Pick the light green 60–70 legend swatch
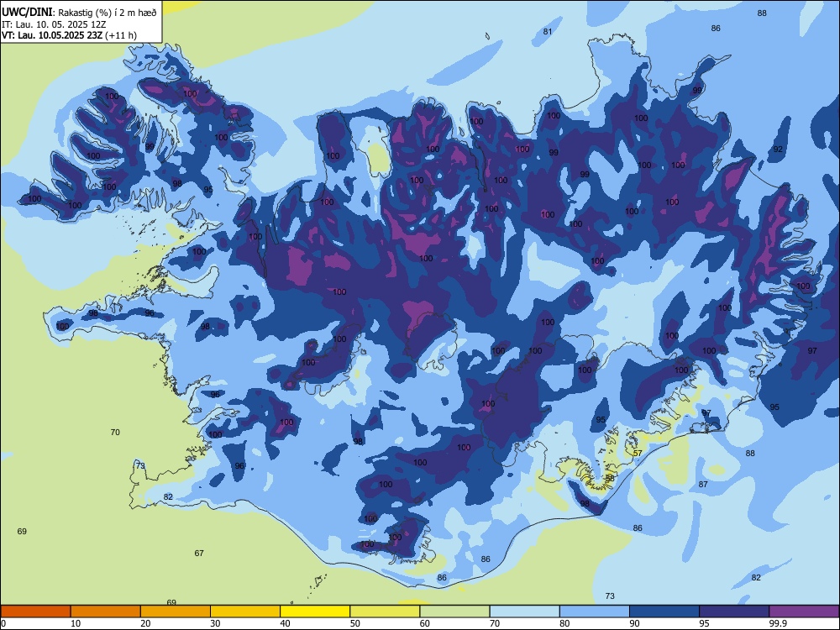This screenshot has height=630, width=840. (x=454, y=612)
